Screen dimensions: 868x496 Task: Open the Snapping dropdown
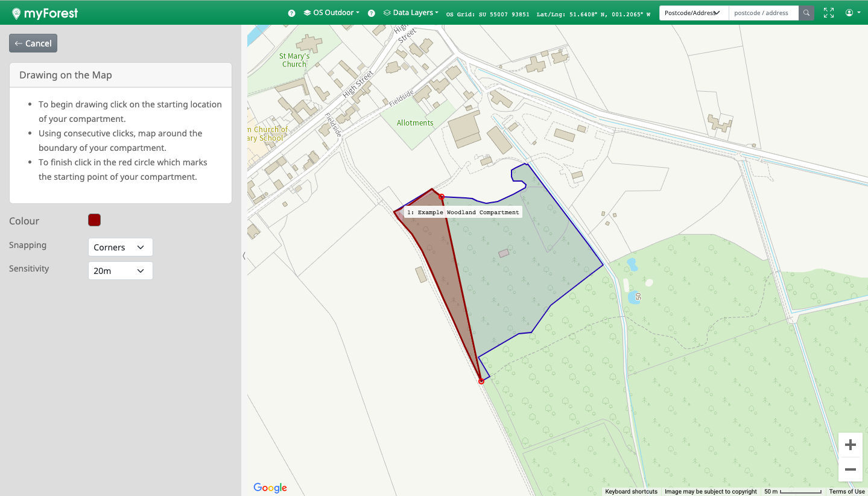120,247
